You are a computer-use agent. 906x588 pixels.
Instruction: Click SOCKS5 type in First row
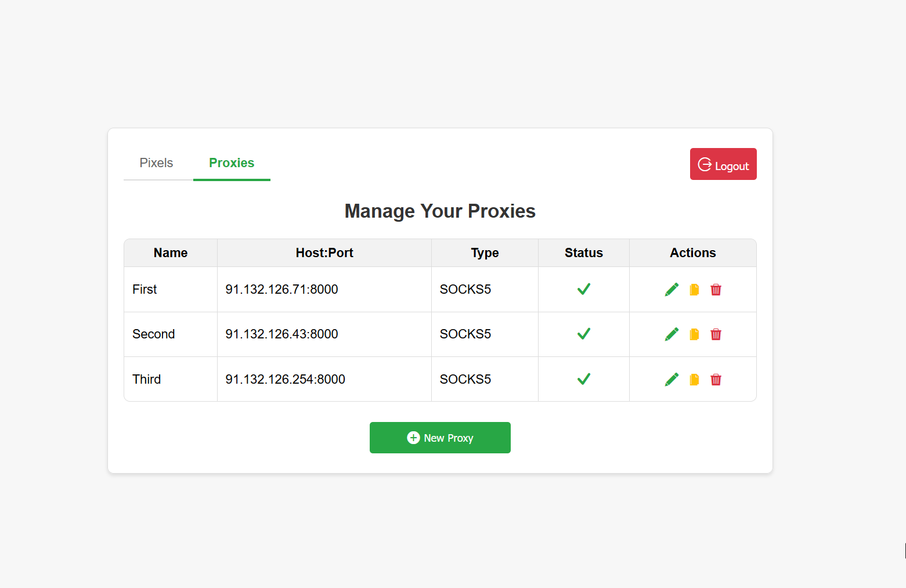pos(465,290)
